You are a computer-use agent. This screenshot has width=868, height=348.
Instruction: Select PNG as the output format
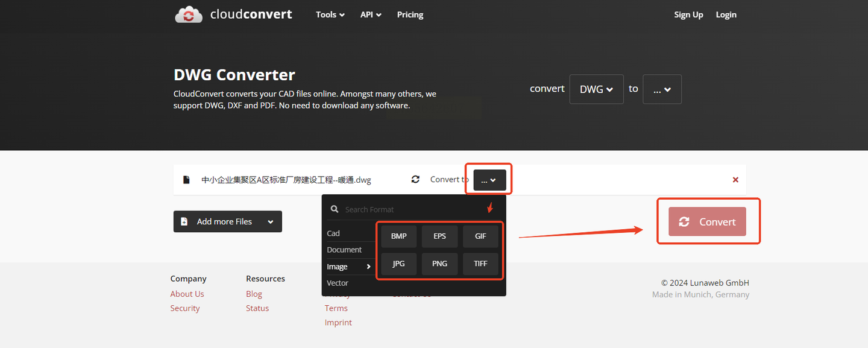pyautogui.click(x=439, y=264)
